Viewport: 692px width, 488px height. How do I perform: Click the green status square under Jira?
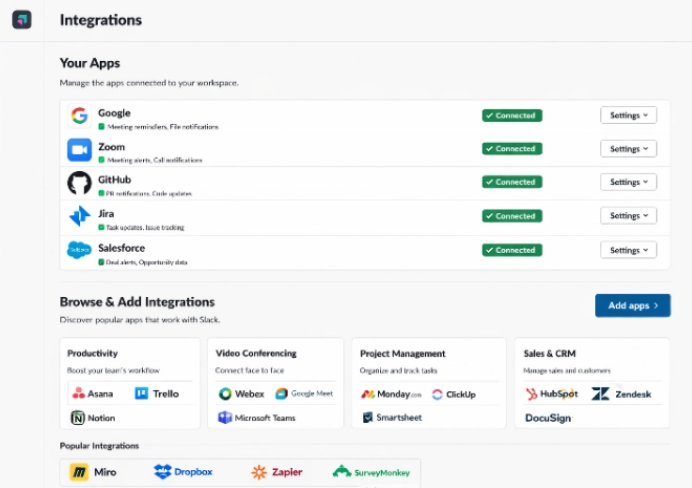click(x=101, y=227)
